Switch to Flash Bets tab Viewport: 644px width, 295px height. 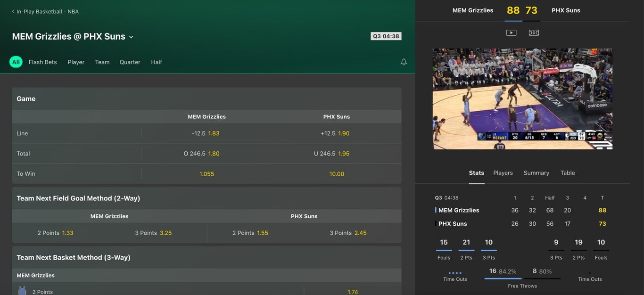[x=42, y=62]
